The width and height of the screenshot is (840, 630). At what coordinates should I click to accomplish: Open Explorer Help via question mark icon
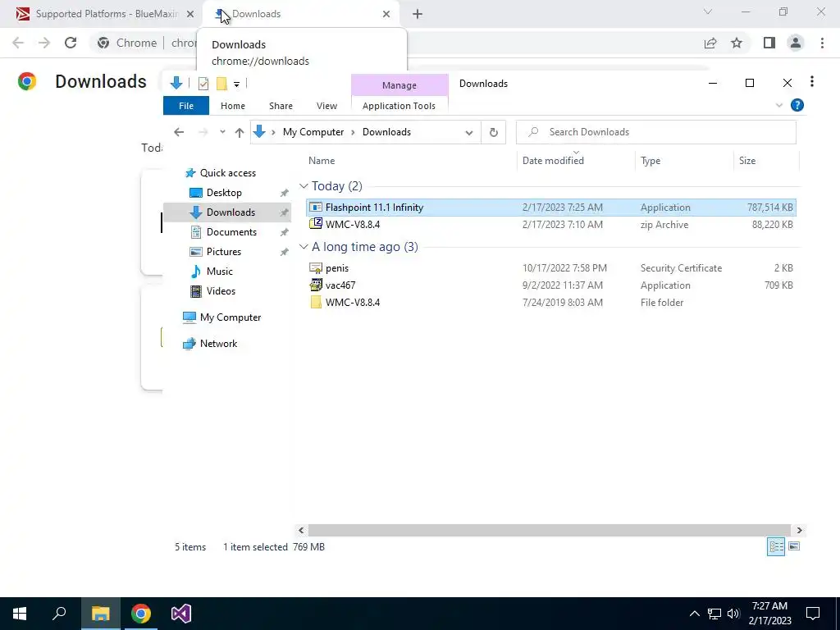point(797,105)
